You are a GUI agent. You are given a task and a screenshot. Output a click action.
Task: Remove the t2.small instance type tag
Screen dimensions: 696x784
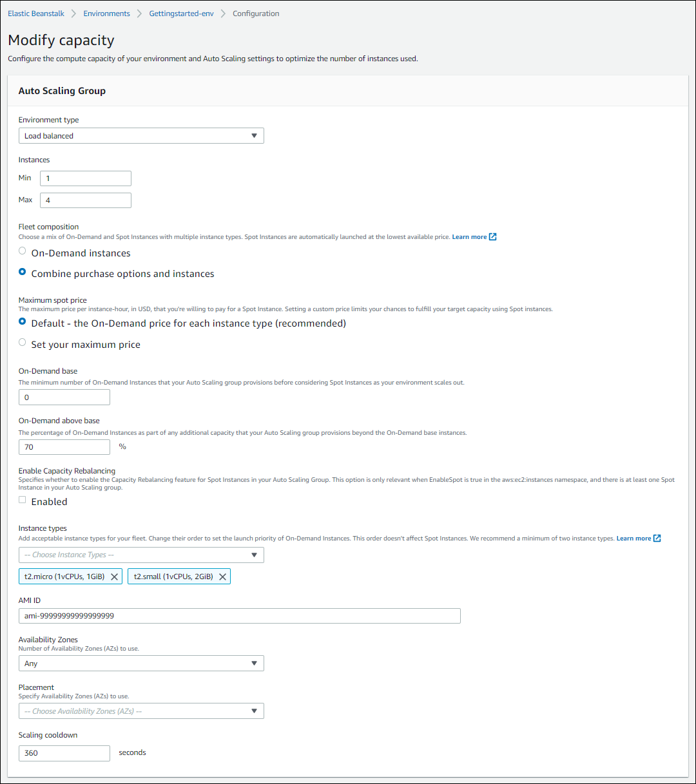[222, 577]
